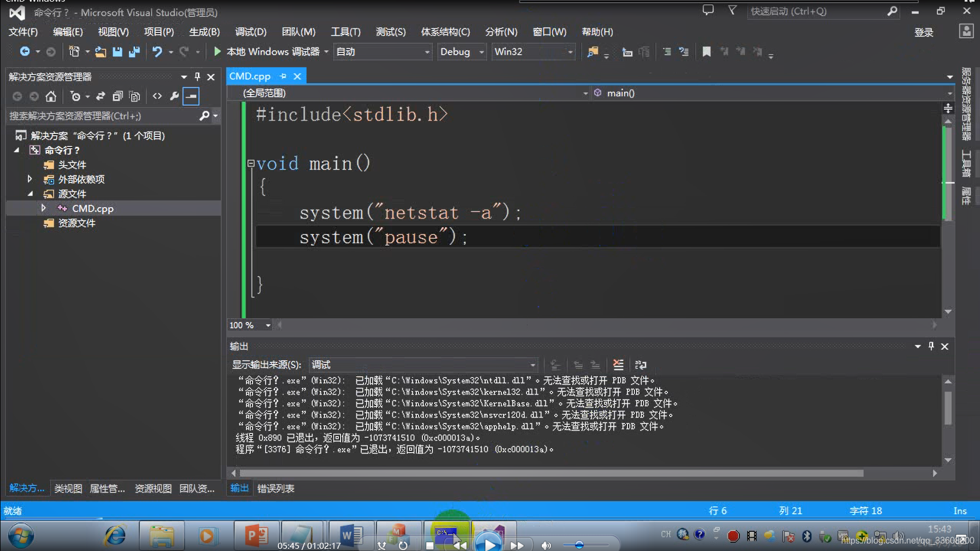Undo the last edit with the toolbar arrow
This screenshot has height=551, width=980.
157,51
